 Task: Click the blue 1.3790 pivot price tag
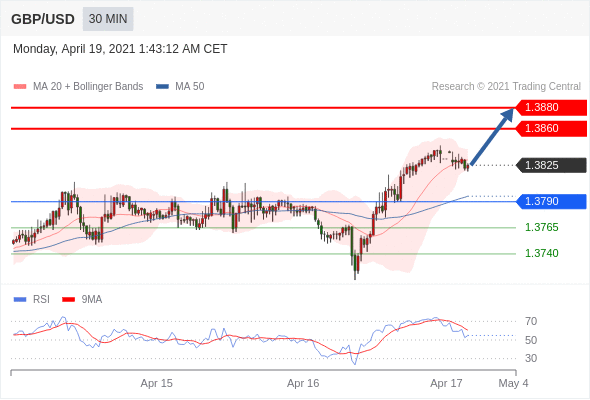550,201
